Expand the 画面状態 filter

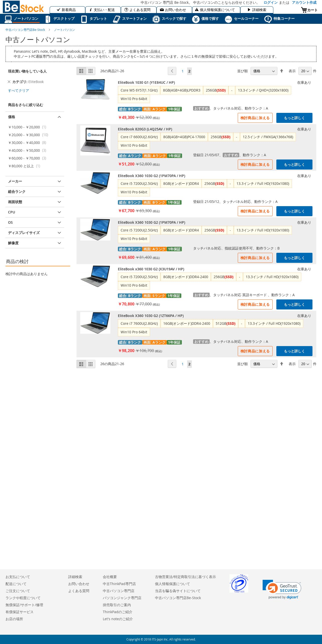click(x=35, y=202)
